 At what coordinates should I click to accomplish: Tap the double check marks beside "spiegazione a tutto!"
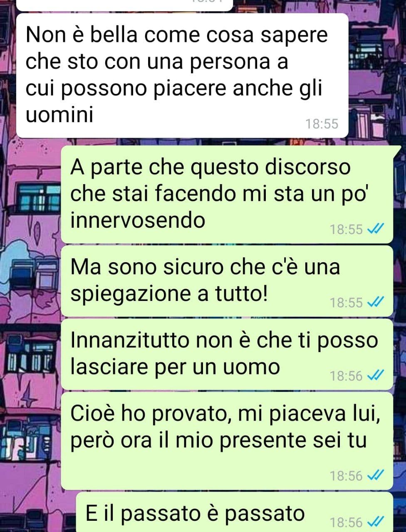click(x=376, y=302)
